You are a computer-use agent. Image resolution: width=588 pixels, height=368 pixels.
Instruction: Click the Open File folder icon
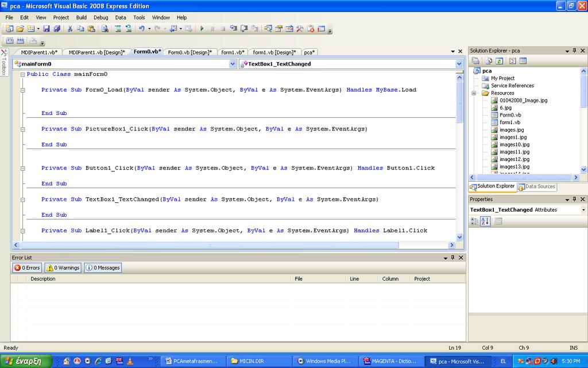click(20, 29)
